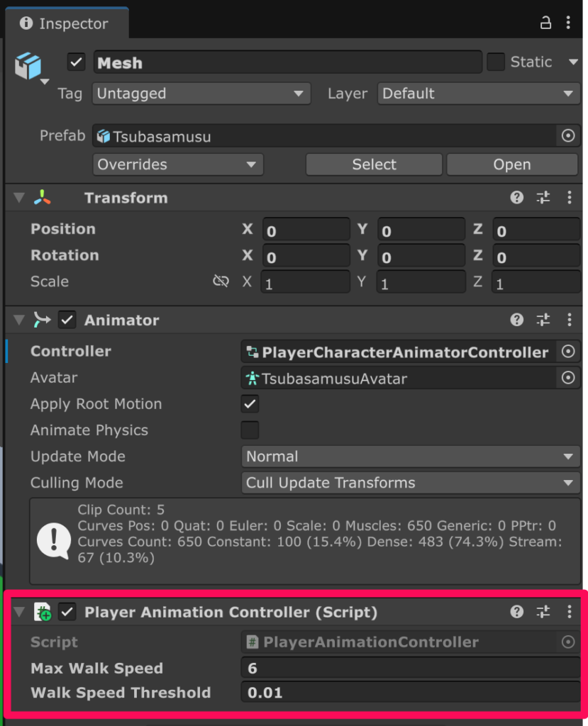Open the Layer dropdown showing Default
Screen dimensions: 588x726
(x=478, y=94)
